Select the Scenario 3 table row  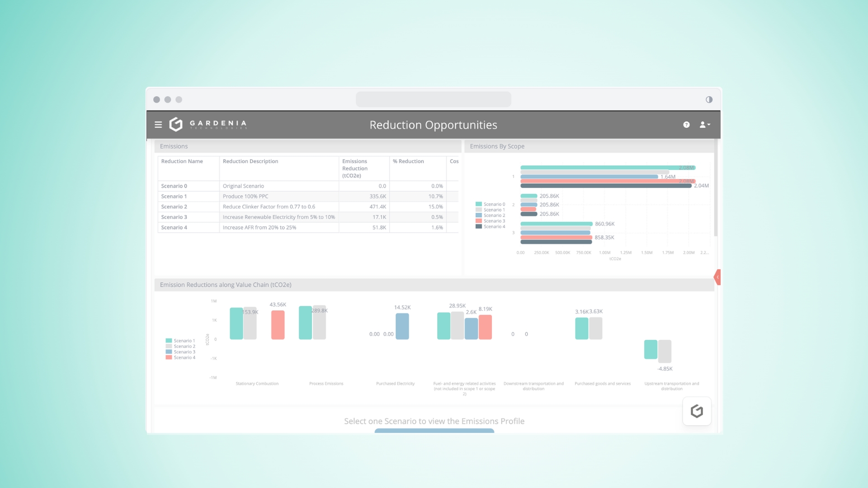click(x=308, y=217)
